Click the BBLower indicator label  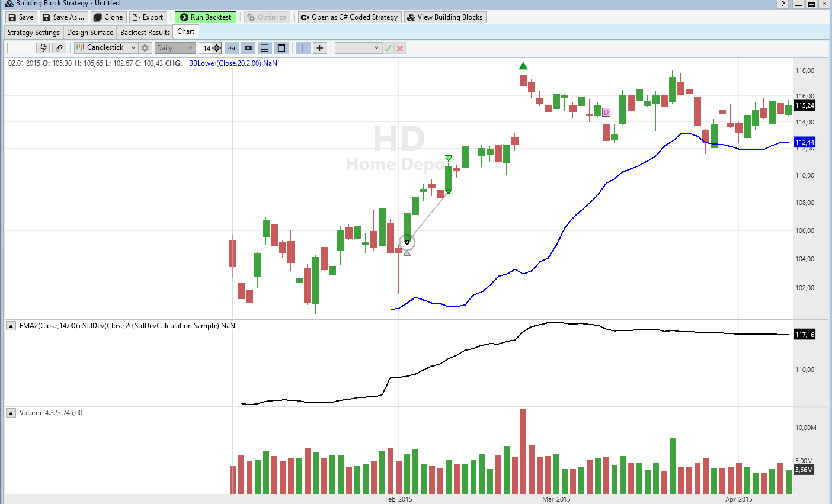[x=233, y=63]
